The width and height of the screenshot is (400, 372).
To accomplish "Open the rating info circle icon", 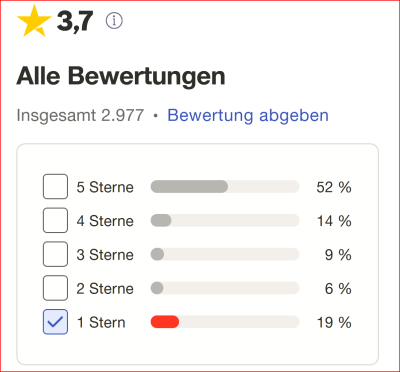I will (114, 21).
